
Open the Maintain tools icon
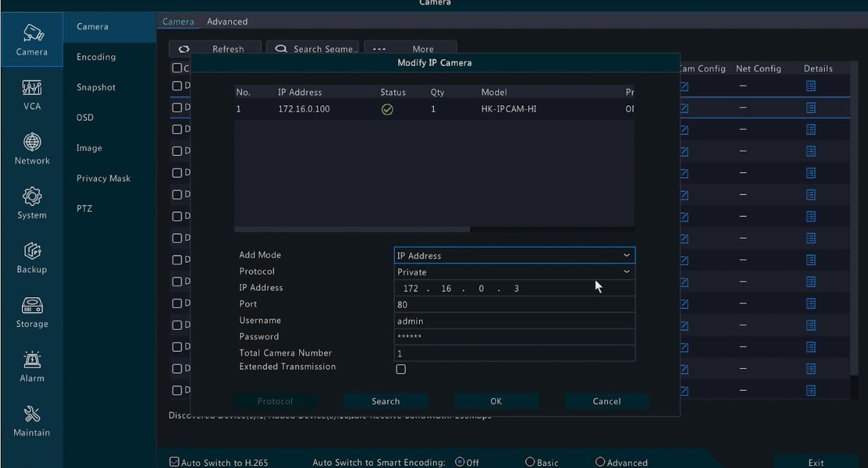pyautogui.click(x=31, y=414)
